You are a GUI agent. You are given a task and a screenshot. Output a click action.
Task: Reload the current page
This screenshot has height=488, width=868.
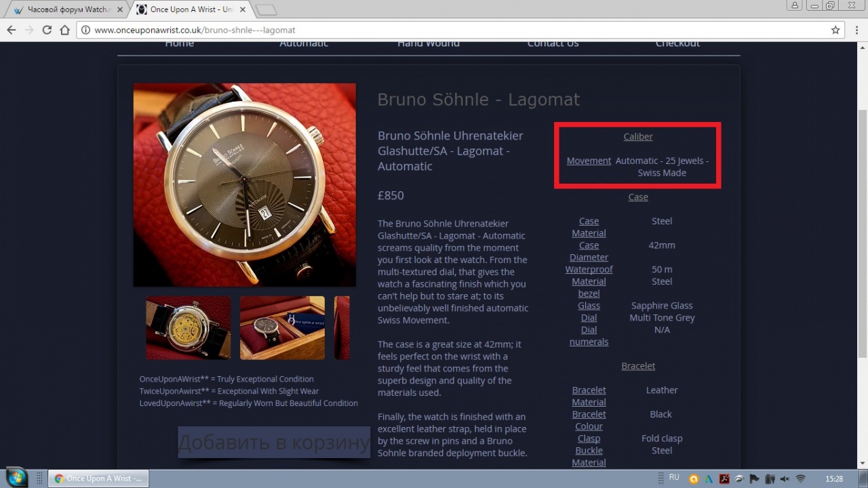pos(47,30)
